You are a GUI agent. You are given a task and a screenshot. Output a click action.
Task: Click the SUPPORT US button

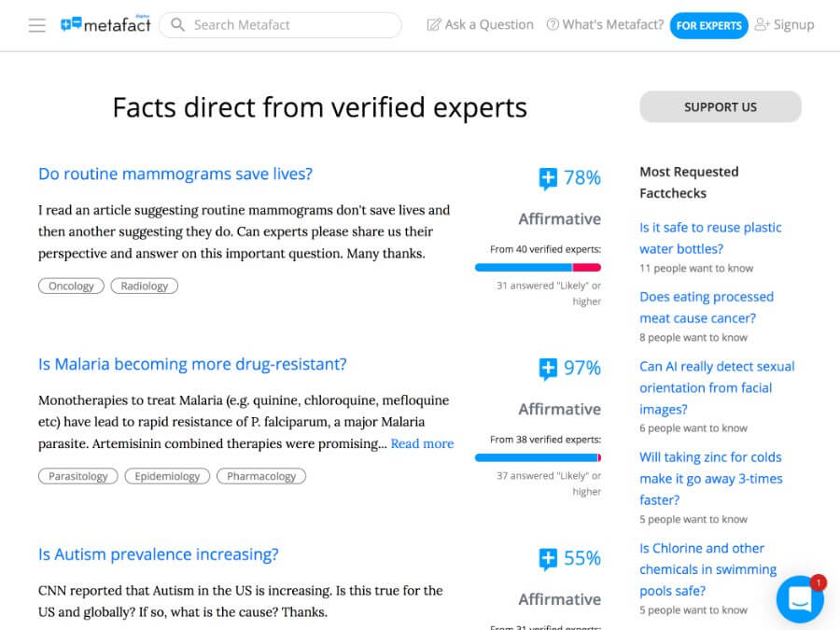(721, 107)
